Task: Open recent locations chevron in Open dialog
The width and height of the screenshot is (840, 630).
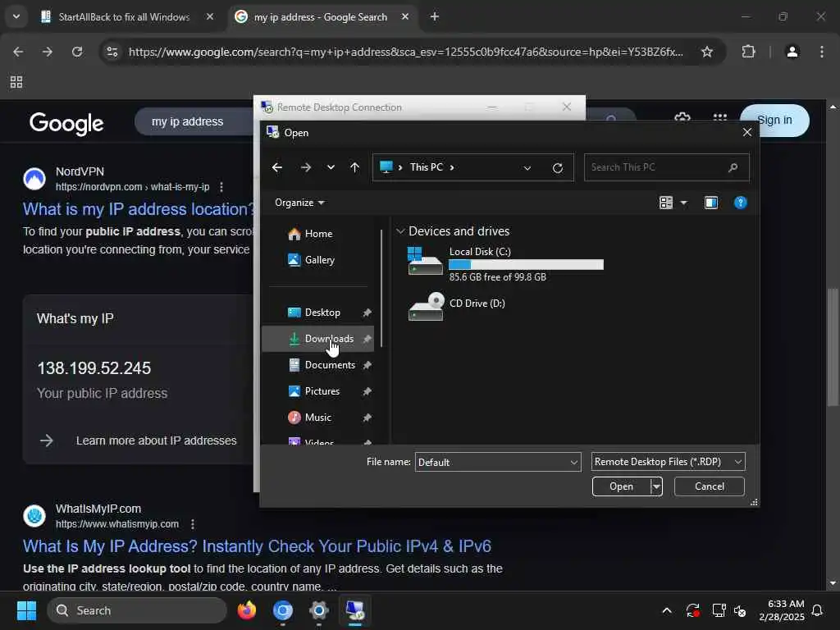Action: click(x=331, y=167)
